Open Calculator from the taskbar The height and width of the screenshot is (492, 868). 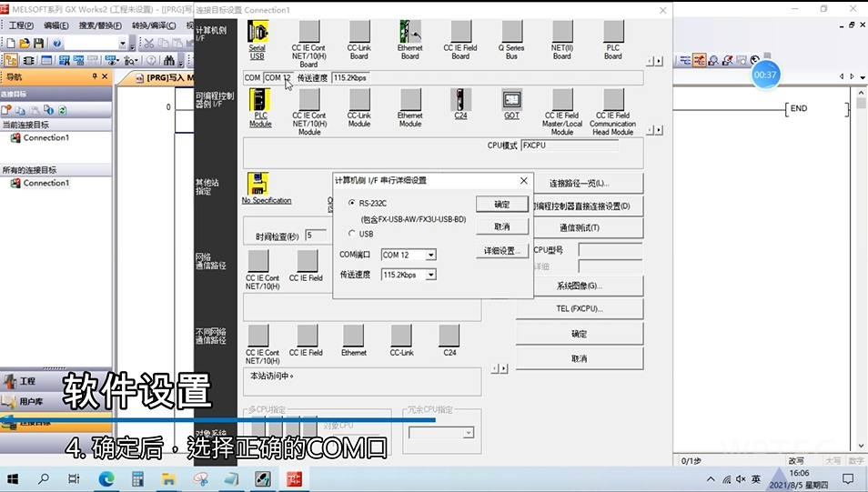[137, 478]
